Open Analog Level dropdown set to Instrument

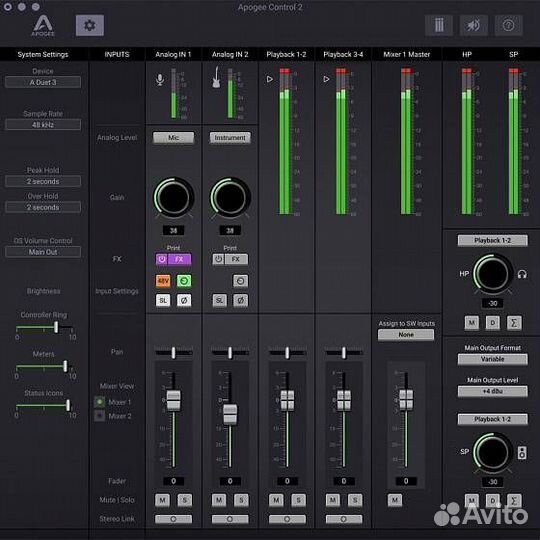(230, 138)
